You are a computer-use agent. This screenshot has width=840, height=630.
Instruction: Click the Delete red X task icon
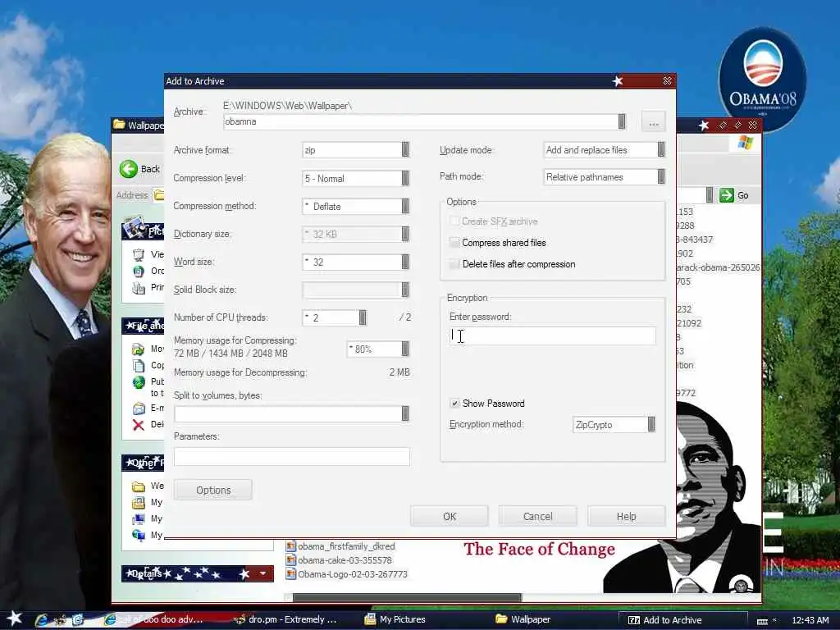click(x=138, y=425)
